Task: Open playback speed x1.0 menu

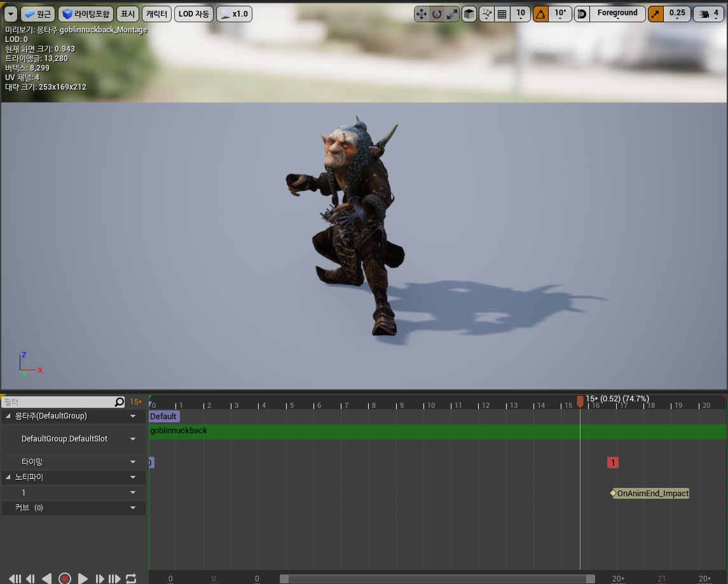Action: (x=235, y=14)
